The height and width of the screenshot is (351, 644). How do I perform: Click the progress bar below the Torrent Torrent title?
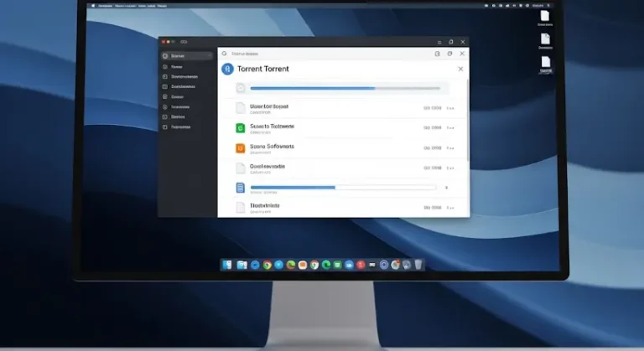pos(345,88)
